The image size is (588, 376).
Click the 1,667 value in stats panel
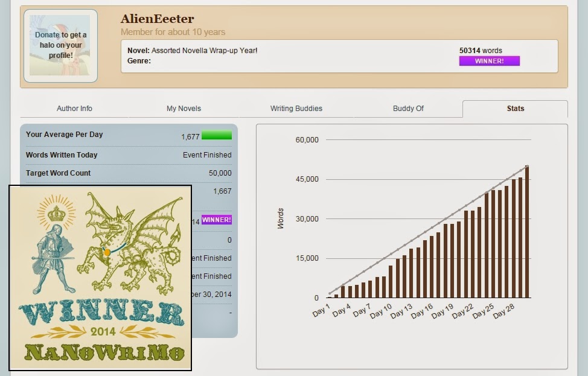(x=222, y=191)
